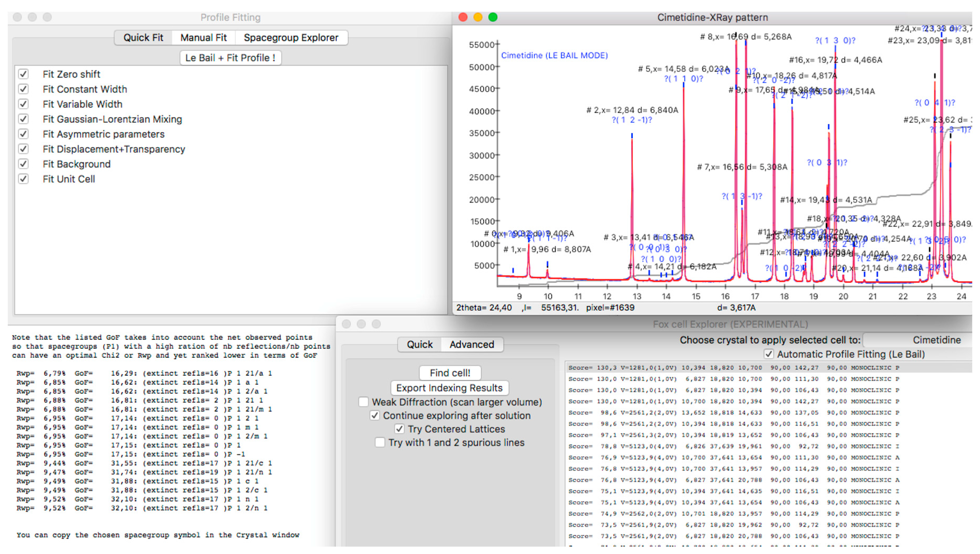Image resolution: width=980 pixels, height=554 pixels.
Task: Click the Cimetidine (LE BAIL MODE) plot label
Action: tap(554, 55)
